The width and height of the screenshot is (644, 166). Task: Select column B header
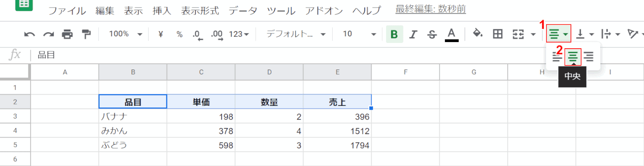coord(133,72)
